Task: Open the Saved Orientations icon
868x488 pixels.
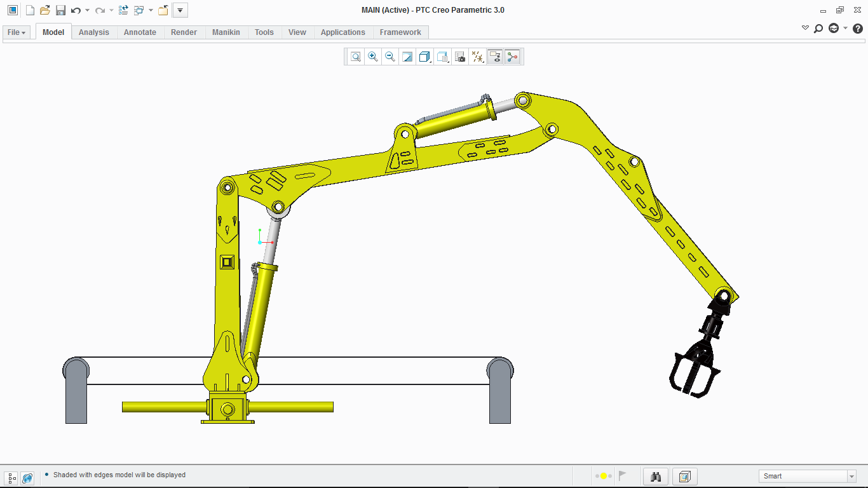Action: [x=442, y=57]
